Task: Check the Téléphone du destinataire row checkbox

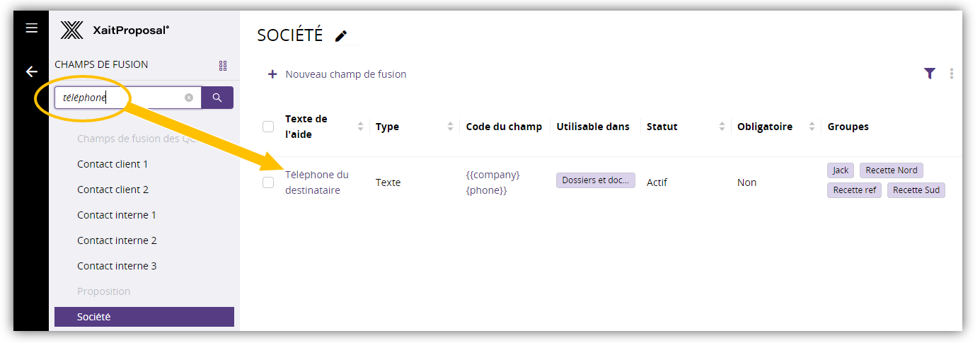Action: [268, 182]
